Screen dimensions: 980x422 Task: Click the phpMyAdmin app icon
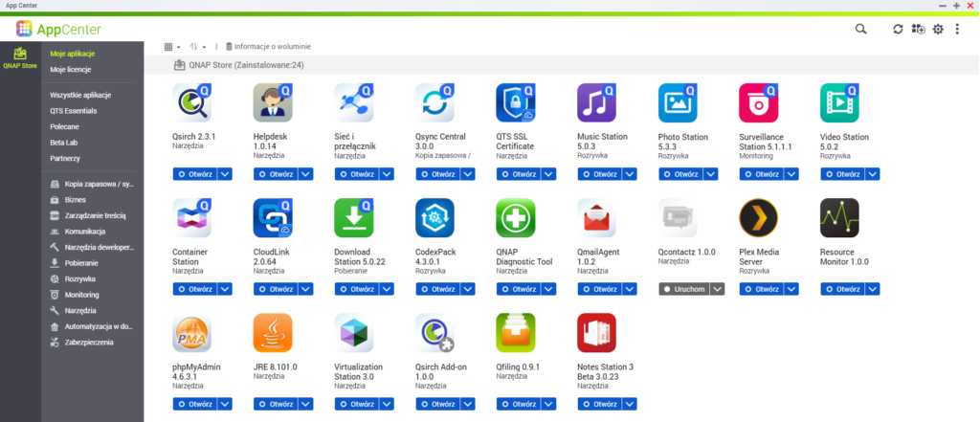[x=191, y=333]
